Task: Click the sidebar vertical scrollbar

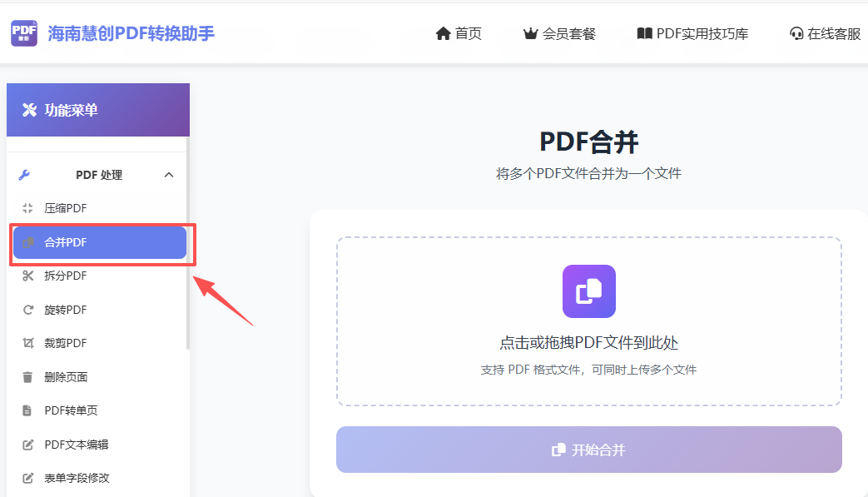Action: 188,244
